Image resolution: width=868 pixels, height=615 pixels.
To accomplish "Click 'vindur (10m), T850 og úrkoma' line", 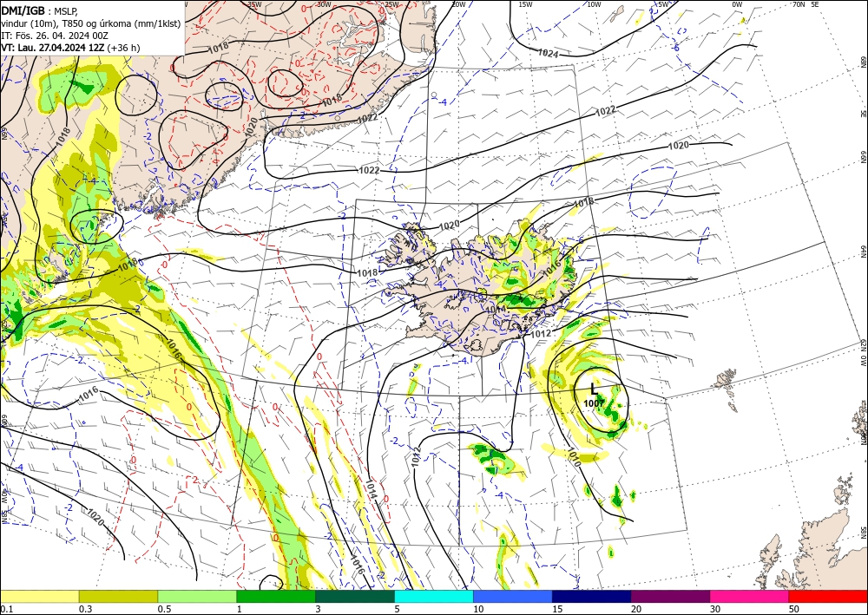I will [x=91, y=23].
